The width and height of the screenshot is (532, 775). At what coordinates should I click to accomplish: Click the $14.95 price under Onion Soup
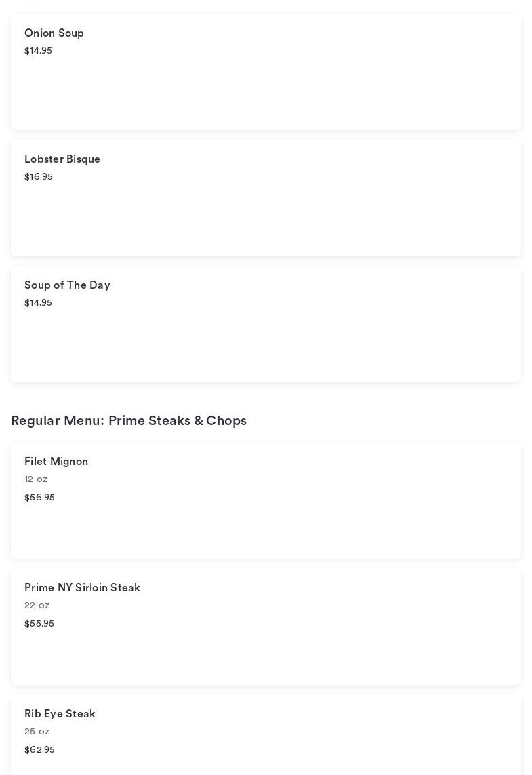[38, 51]
